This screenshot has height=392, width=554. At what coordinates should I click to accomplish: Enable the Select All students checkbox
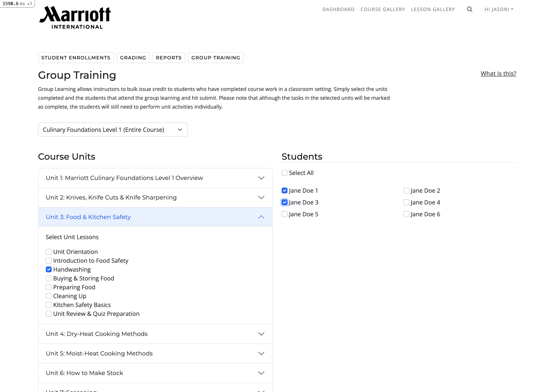[284, 173]
